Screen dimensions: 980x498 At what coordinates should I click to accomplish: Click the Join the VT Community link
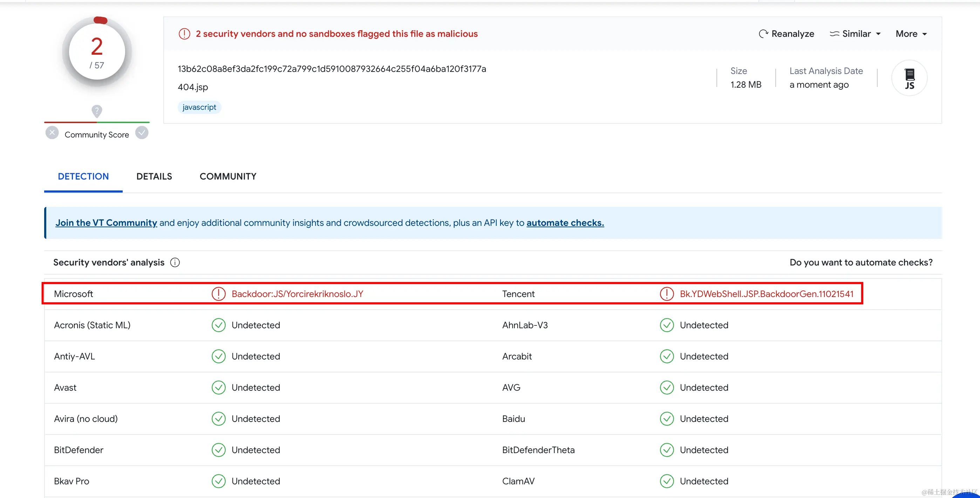click(x=106, y=223)
